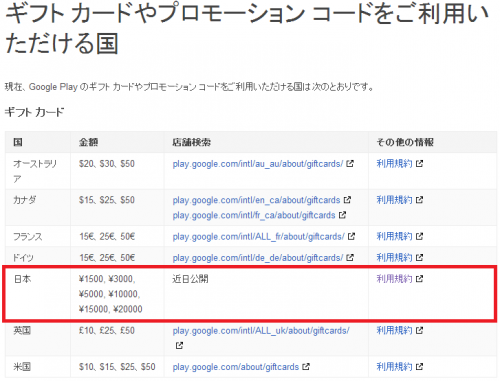
Task: Click the ギフト カード section heading
Action: 34,112
